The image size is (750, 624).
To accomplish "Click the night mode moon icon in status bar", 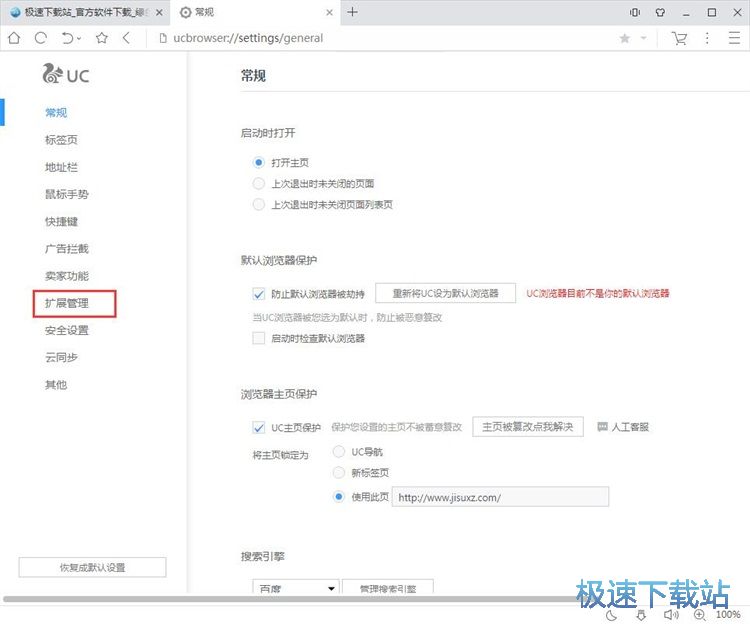I will (611, 615).
